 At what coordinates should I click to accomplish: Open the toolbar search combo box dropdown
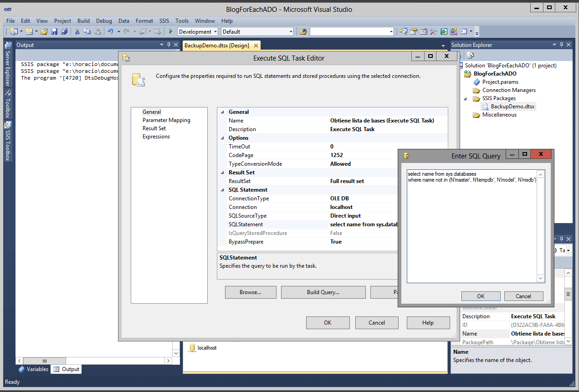coord(391,31)
